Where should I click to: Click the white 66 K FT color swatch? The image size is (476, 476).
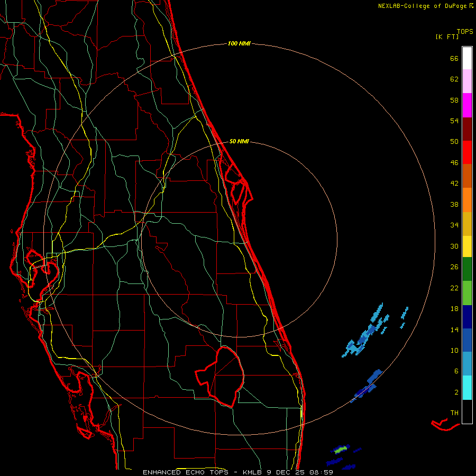[467, 58]
